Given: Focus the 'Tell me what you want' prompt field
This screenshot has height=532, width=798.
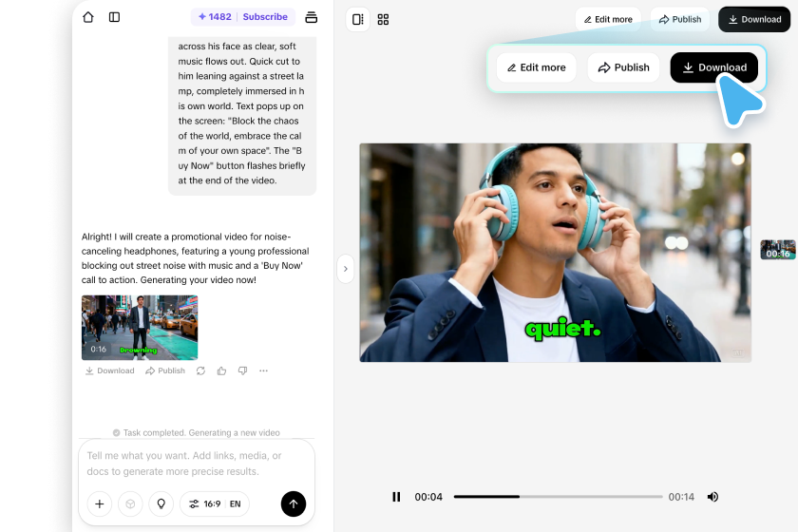Looking at the screenshot, I should tap(197, 464).
